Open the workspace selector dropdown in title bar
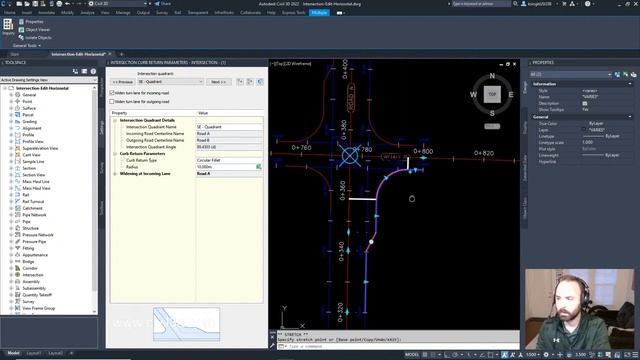The image size is (640, 360). pyautogui.click(x=118, y=4)
